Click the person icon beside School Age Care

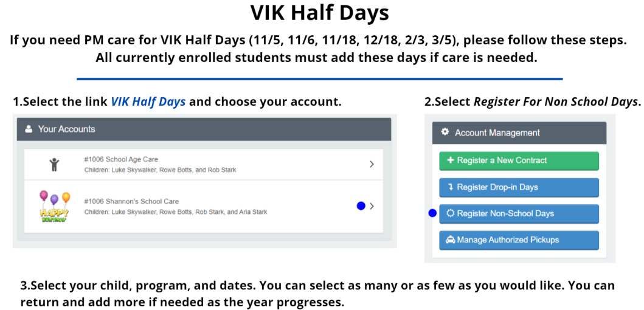54,164
